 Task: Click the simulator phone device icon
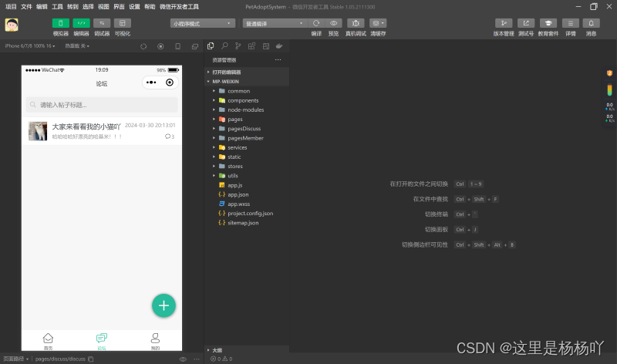pos(178,46)
